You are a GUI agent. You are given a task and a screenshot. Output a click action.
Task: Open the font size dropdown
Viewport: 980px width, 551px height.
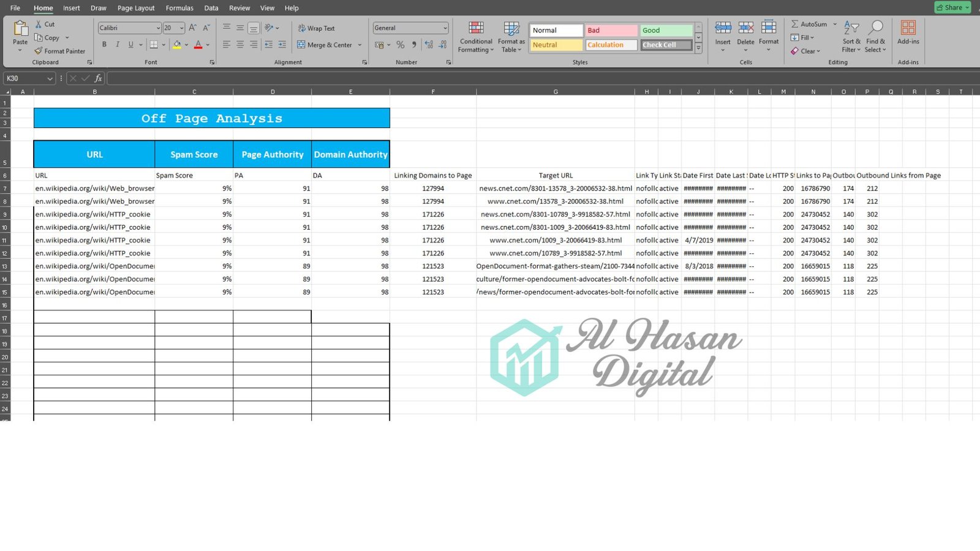181,28
